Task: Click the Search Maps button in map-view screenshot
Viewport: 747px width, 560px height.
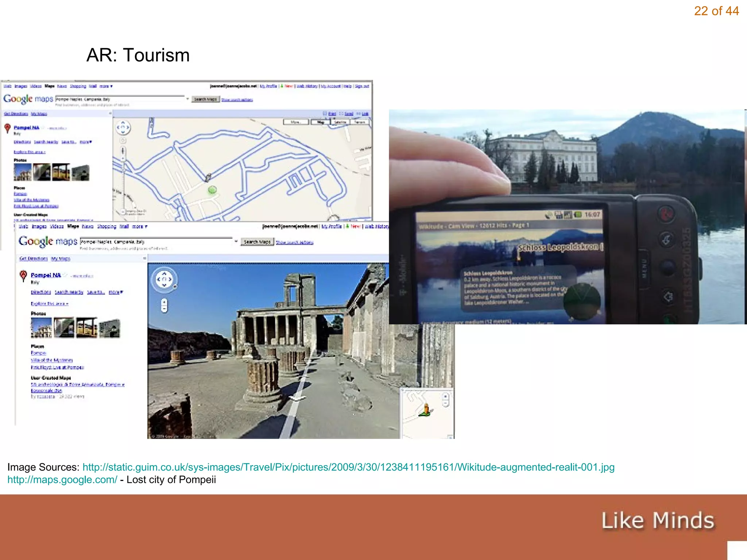Action: (x=206, y=99)
